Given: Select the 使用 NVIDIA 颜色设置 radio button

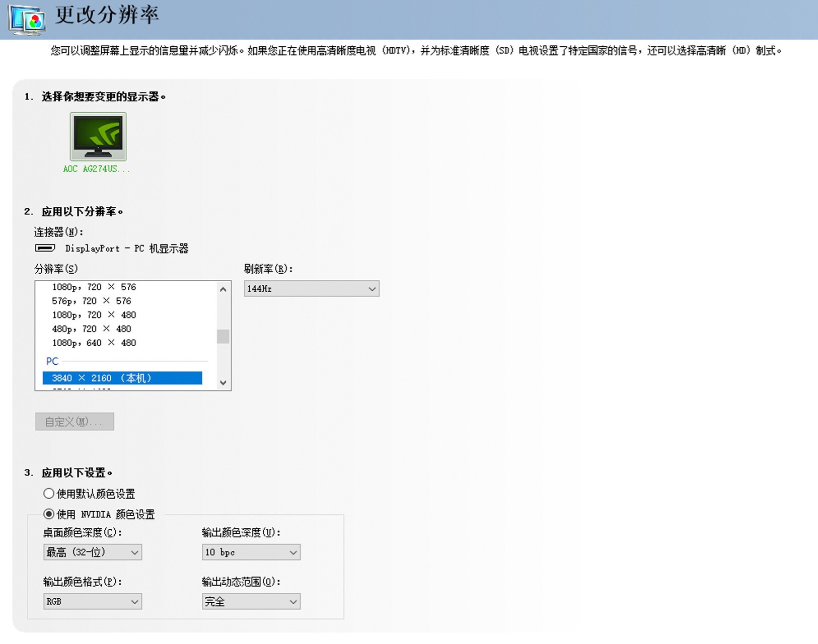Looking at the screenshot, I should click(49, 514).
